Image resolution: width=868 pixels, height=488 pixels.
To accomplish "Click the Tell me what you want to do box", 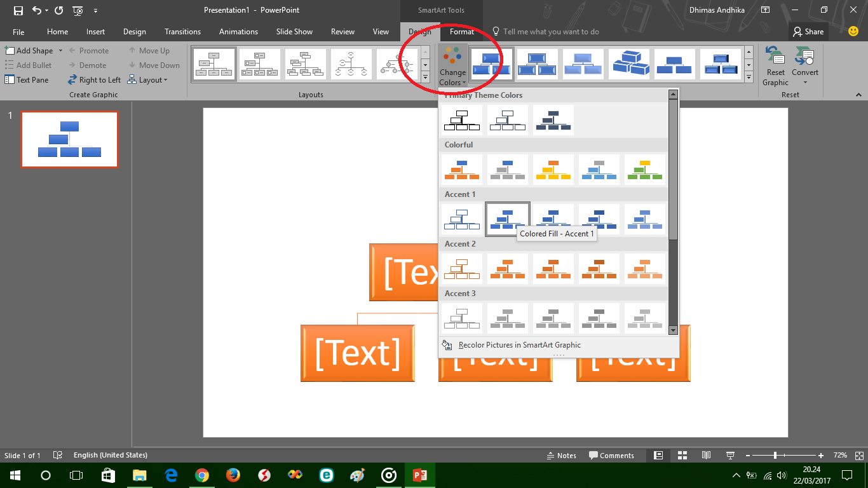I will pyautogui.click(x=545, y=32).
